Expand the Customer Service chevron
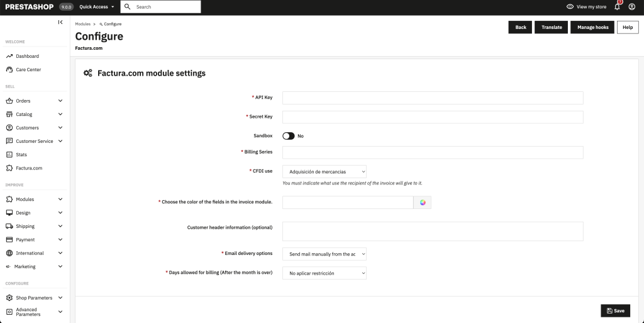The width and height of the screenshot is (644, 323). click(x=60, y=141)
